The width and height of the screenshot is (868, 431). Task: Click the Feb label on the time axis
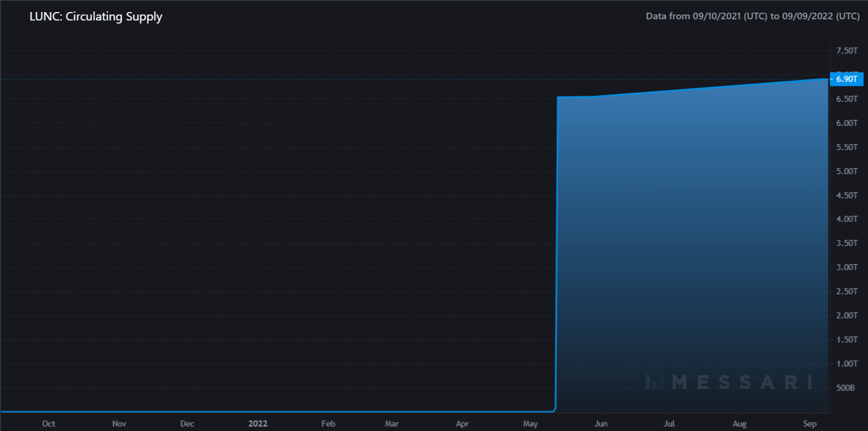point(328,423)
